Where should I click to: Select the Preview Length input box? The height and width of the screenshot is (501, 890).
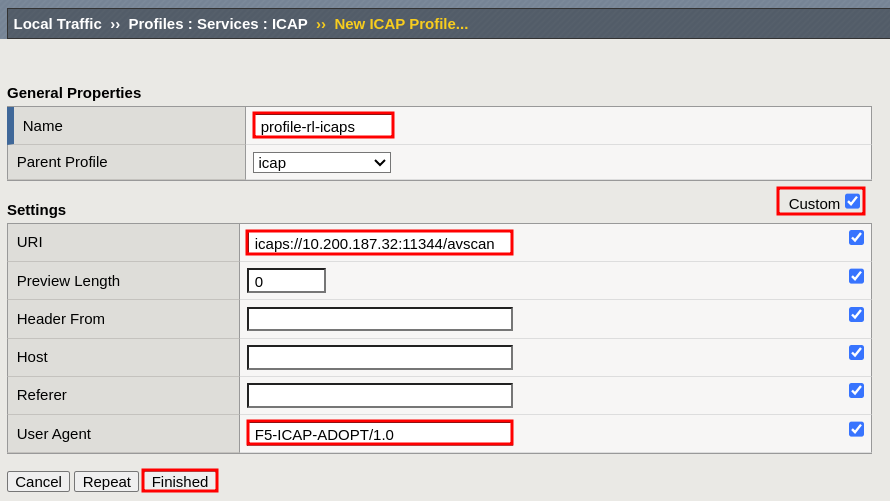point(286,281)
